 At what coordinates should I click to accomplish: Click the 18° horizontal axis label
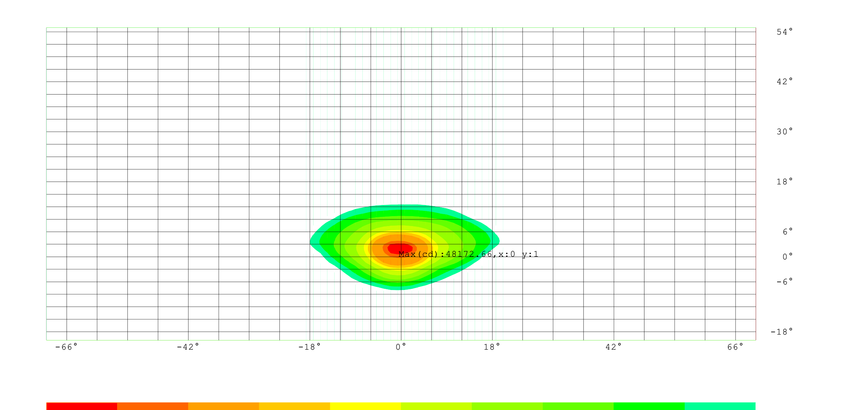(492, 347)
